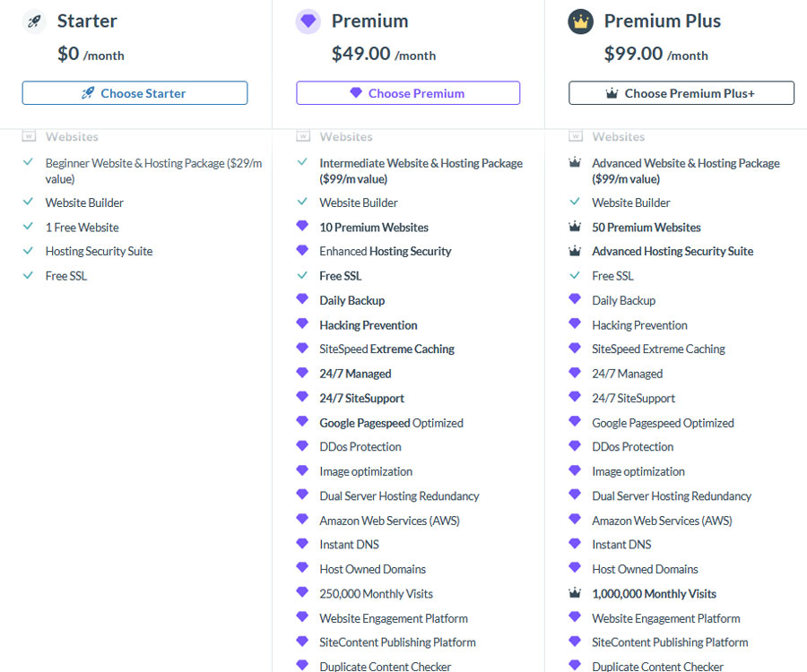This screenshot has height=672, width=807.
Task: Click checkmark next to 1 Free Website
Action: (x=29, y=226)
